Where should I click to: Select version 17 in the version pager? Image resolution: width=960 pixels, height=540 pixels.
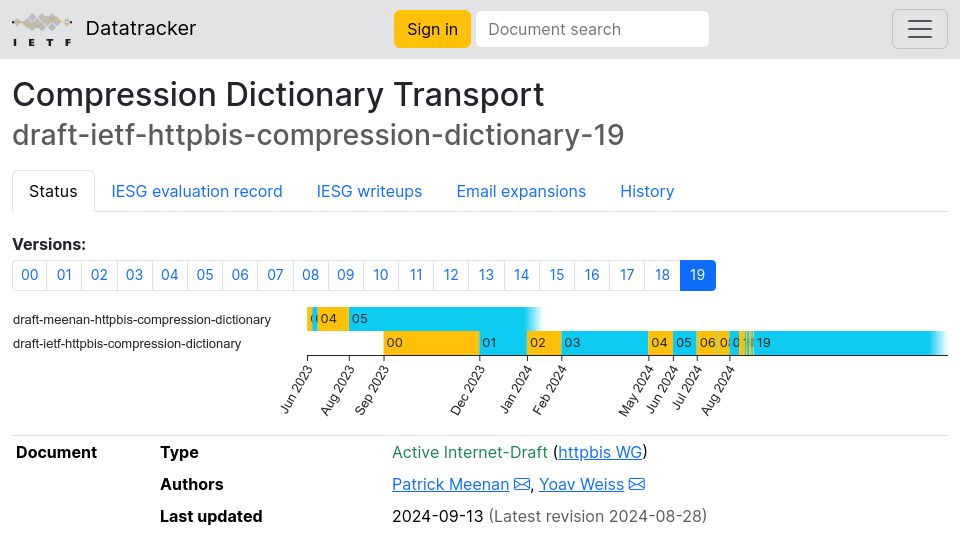(627, 275)
